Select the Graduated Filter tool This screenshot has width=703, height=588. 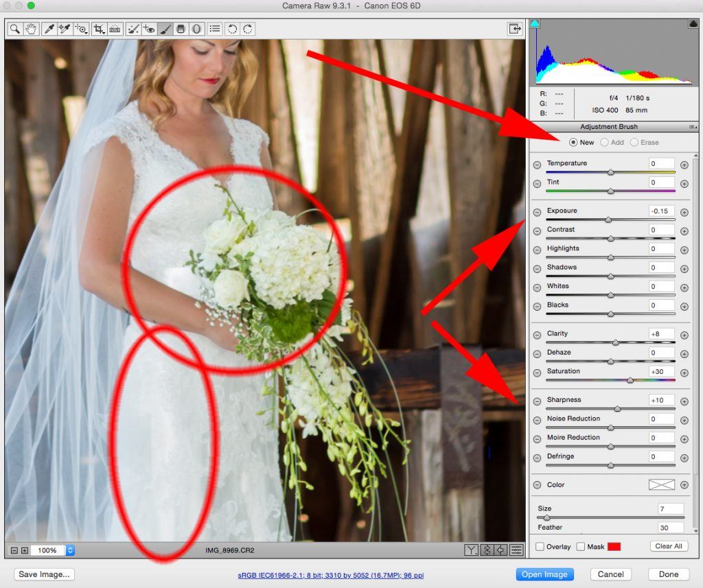pyautogui.click(x=181, y=29)
